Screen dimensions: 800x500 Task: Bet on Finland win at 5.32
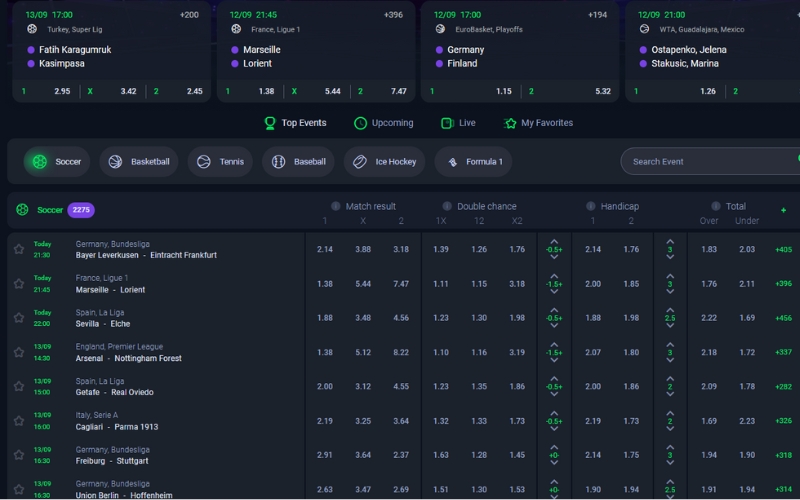(x=570, y=91)
